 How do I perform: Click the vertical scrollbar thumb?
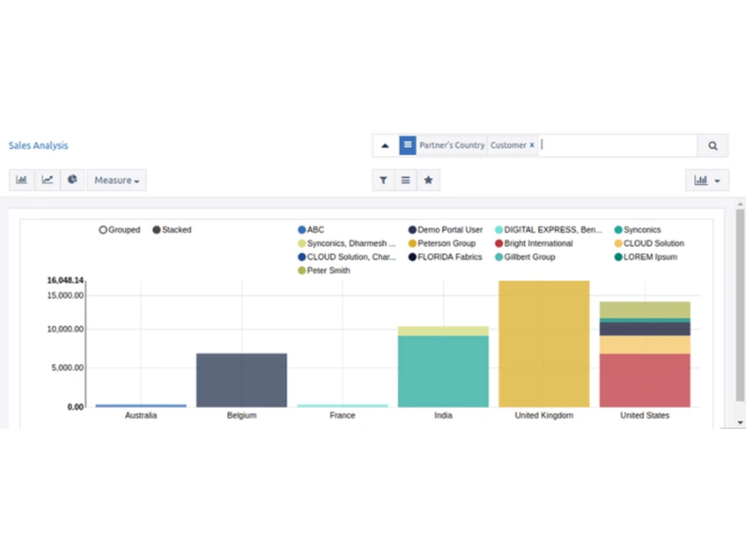(x=740, y=304)
